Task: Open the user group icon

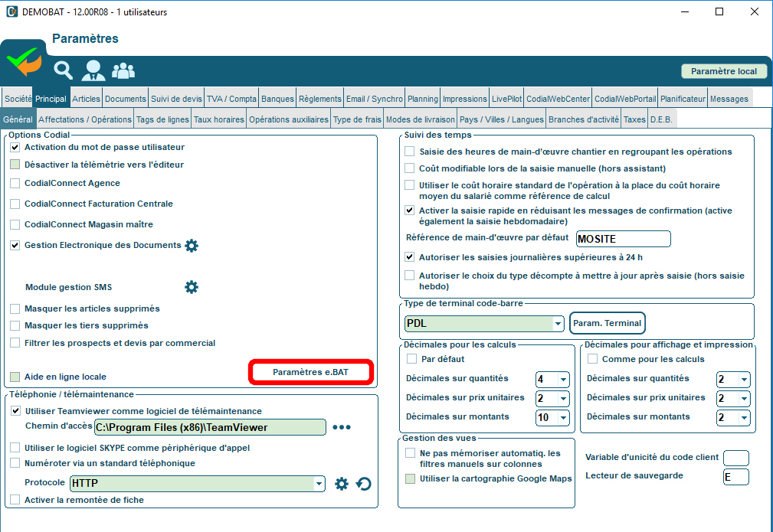Action: (123, 70)
